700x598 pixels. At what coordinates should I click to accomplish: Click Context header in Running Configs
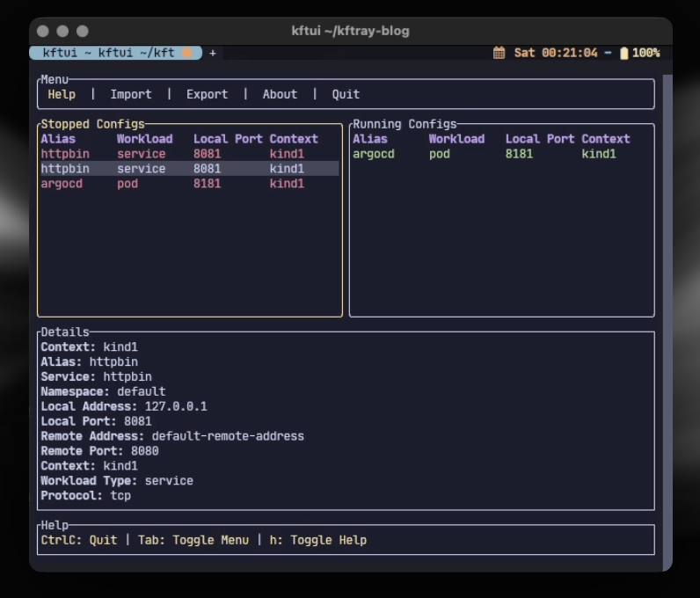606,139
